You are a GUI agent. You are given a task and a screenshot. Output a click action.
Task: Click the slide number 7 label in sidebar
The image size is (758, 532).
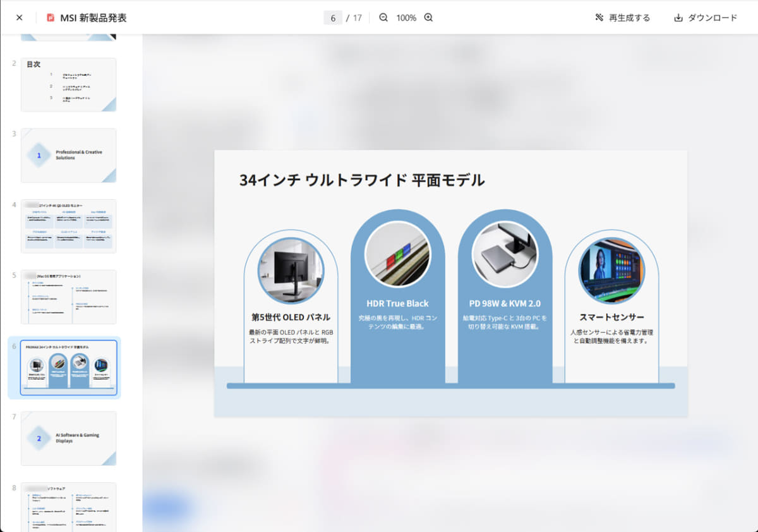14,417
